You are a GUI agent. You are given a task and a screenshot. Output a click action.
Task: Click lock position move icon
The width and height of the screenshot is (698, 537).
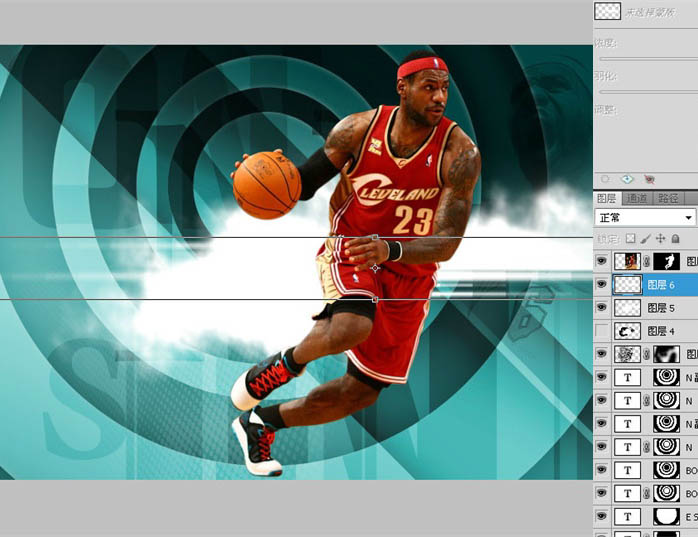point(661,239)
